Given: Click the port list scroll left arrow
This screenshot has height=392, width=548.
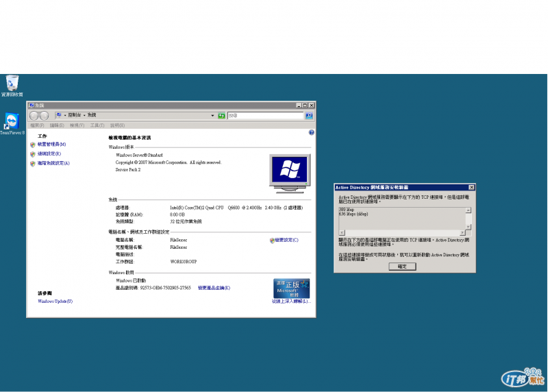Looking at the screenshot, I should click(x=342, y=232).
